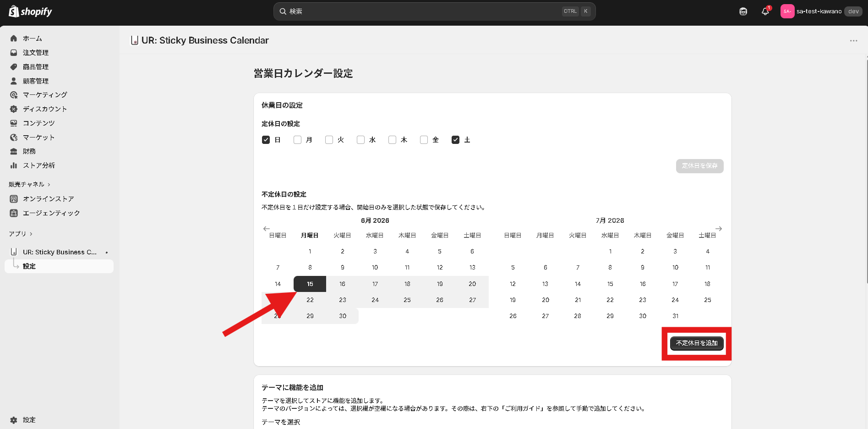Open マーケット globe icon
Viewport: 868px width, 429px height.
tap(14, 137)
